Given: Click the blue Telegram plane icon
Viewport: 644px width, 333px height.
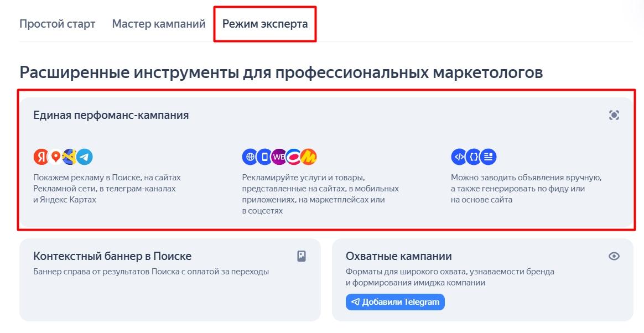Looking at the screenshot, I should click(x=85, y=157).
